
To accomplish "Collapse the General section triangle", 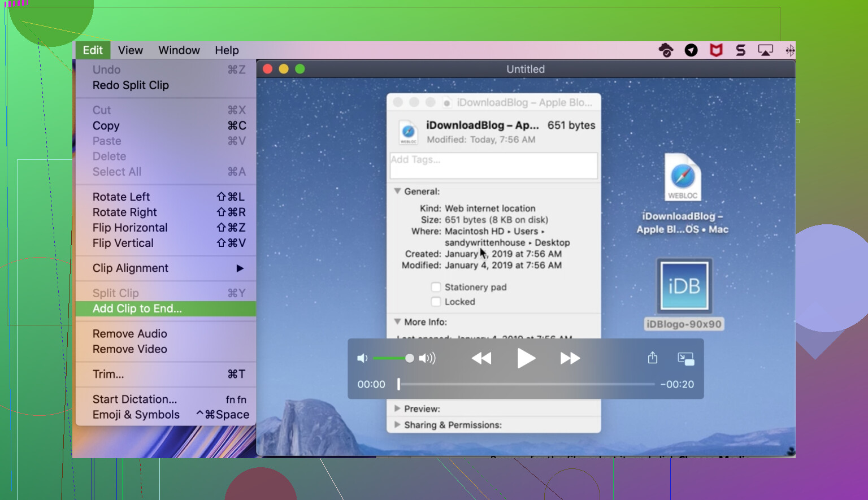I will 397,192.
